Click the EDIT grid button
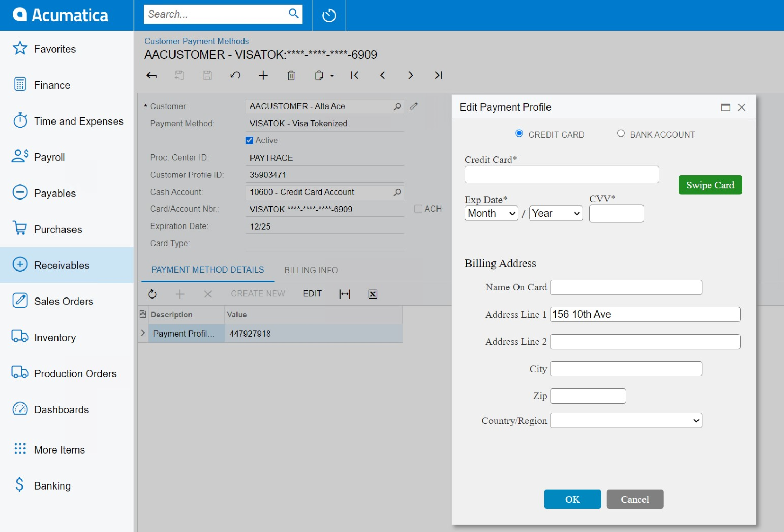This screenshot has width=784, height=532. click(312, 294)
